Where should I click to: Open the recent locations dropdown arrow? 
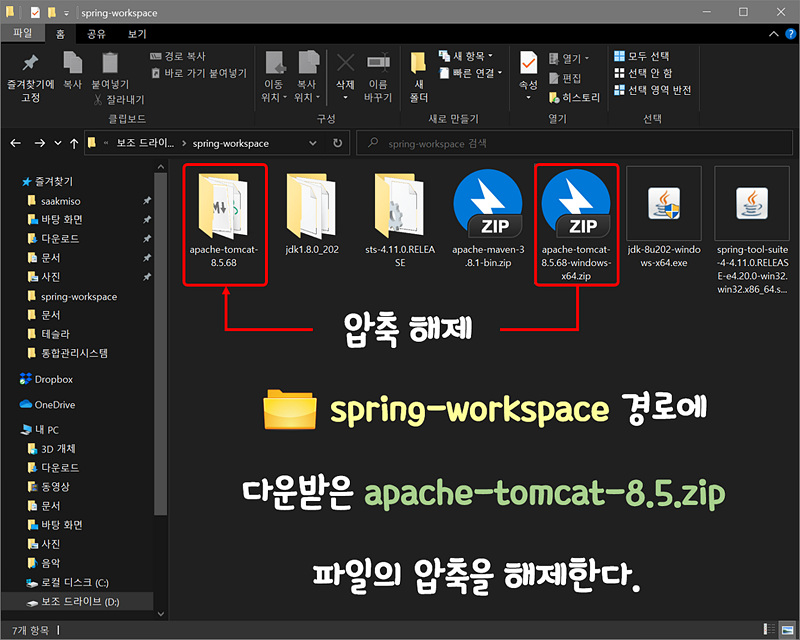(58, 143)
